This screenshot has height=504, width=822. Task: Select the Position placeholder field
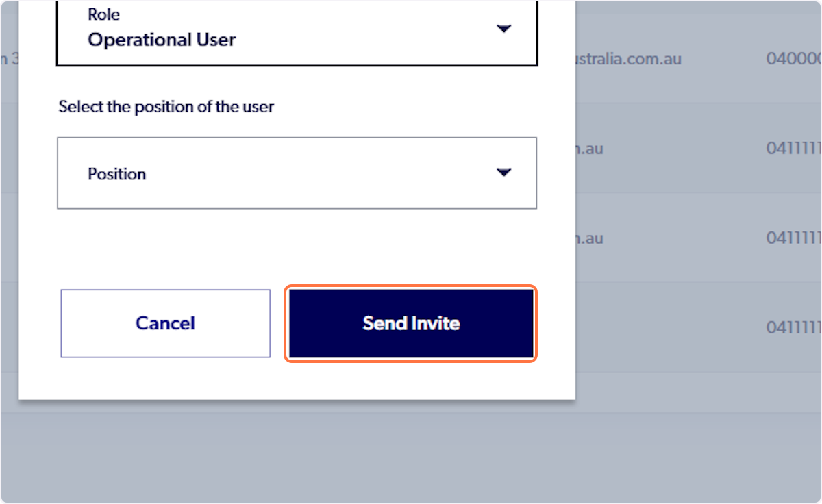click(x=117, y=173)
